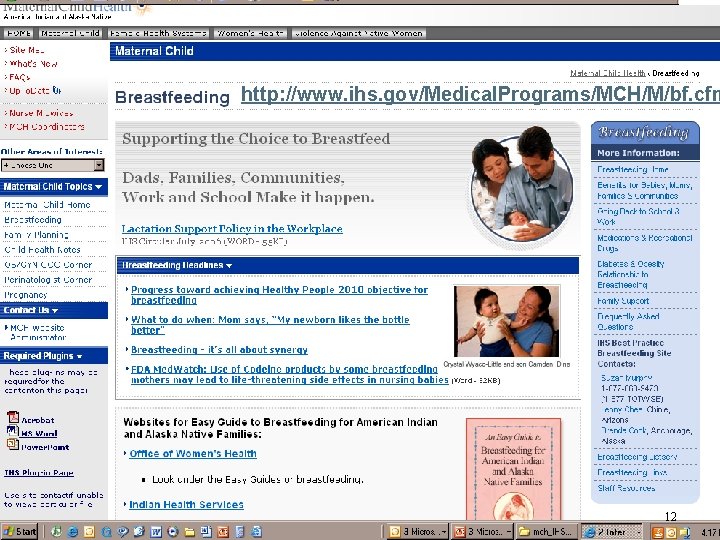The height and width of the screenshot is (540, 720).
Task: Click the Maternal Child Health breadcrumb link
Action: point(608,73)
